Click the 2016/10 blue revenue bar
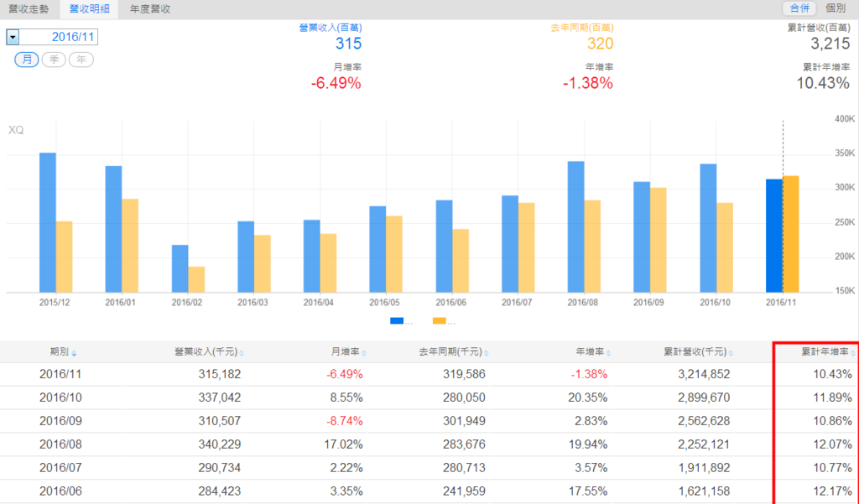 (x=708, y=228)
